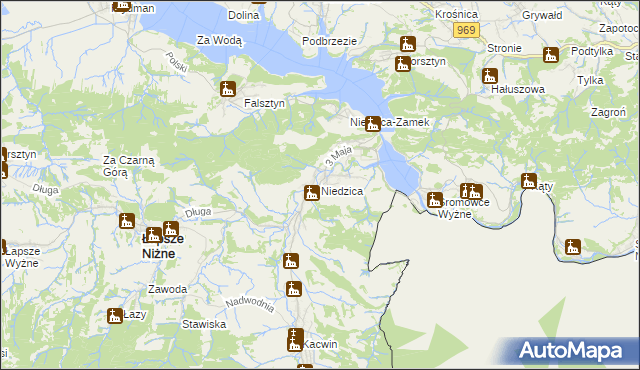
Task: Click the church icon beside Niedzica label
Action: pos(311,193)
